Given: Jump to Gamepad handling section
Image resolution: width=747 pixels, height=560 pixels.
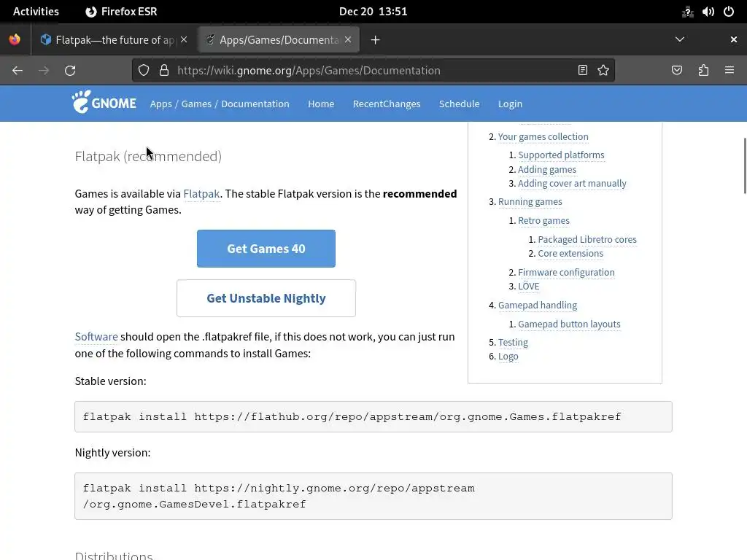Looking at the screenshot, I should (x=538, y=306).
